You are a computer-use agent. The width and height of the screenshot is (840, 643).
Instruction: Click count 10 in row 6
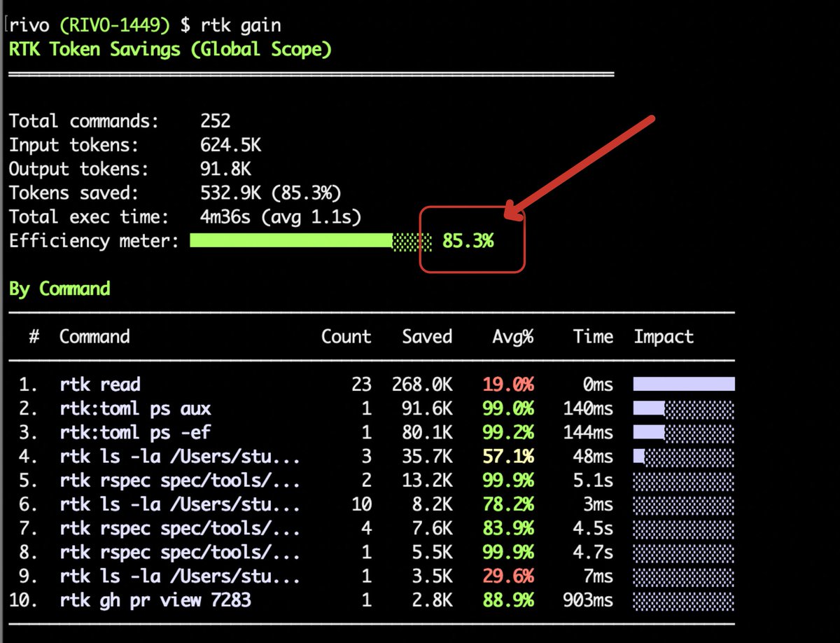361,504
